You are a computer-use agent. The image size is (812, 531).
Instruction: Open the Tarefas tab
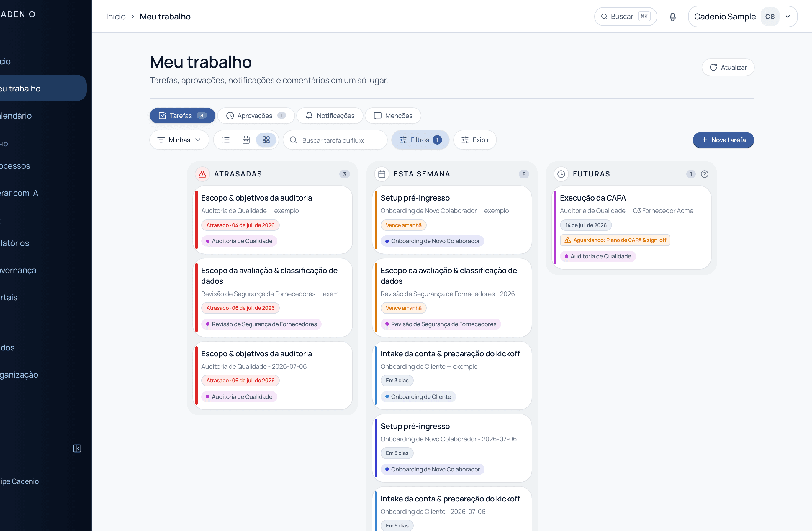point(183,116)
